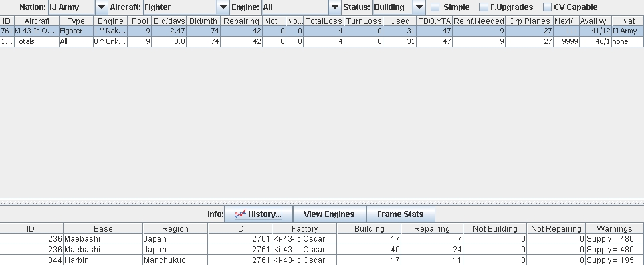Sort by the Aircraft column header

point(37,21)
